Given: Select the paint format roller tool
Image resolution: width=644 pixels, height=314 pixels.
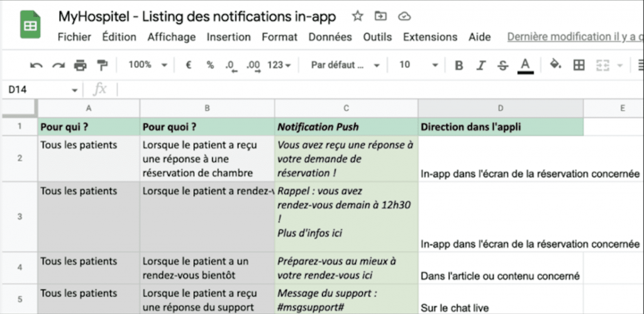Looking at the screenshot, I should point(102,65).
